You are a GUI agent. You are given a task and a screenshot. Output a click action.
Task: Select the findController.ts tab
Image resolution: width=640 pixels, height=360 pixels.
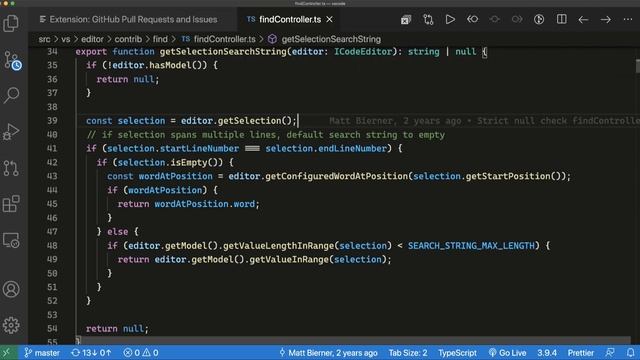pyautogui.click(x=290, y=20)
